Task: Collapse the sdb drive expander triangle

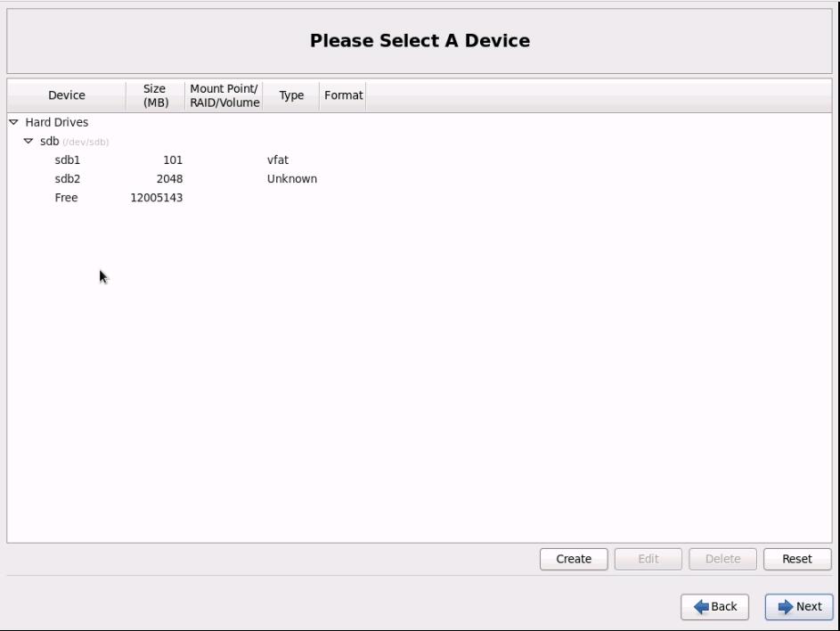Action: point(29,142)
